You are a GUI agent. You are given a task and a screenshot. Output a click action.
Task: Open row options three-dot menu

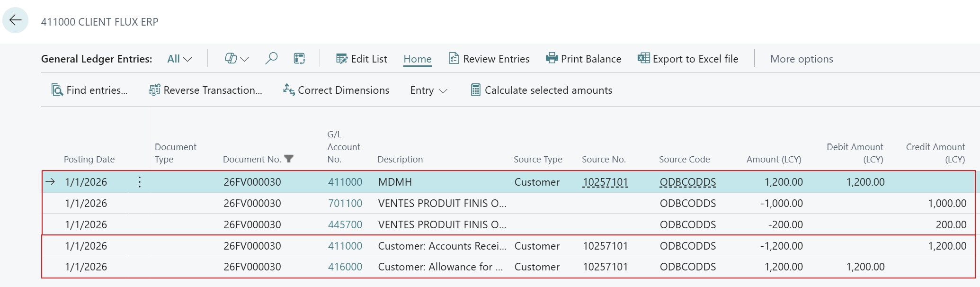[x=140, y=182]
